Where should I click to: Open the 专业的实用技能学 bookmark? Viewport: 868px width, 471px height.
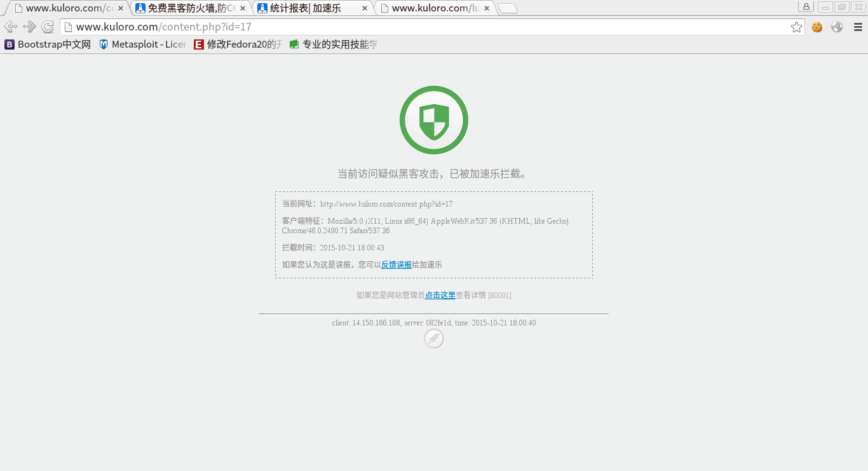(333, 44)
